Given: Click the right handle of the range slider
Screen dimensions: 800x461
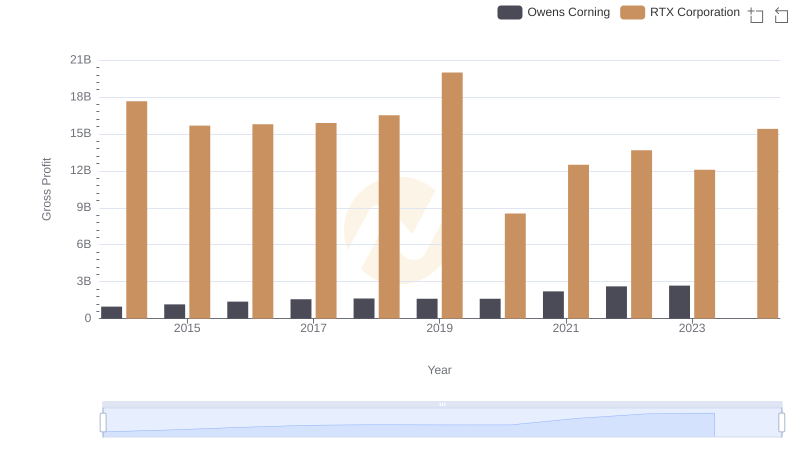Looking at the screenshot, I should (x=781, y=423).
